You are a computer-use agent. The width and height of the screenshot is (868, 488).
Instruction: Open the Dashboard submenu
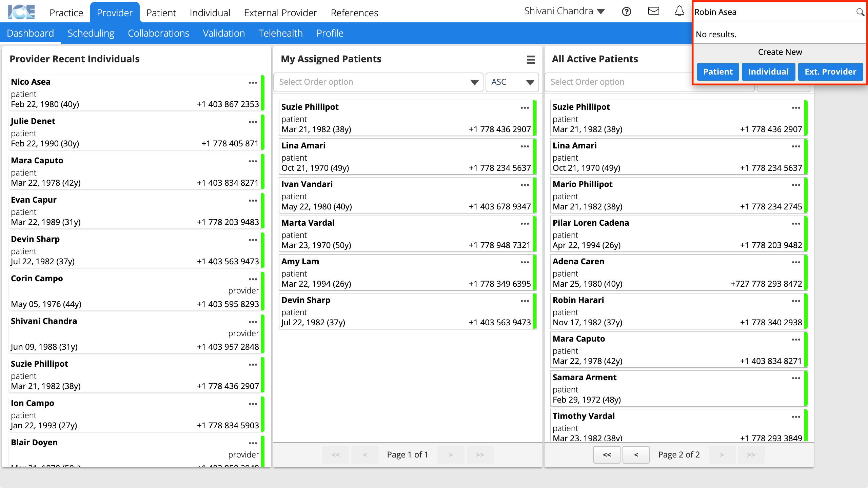tap(30, 33)
